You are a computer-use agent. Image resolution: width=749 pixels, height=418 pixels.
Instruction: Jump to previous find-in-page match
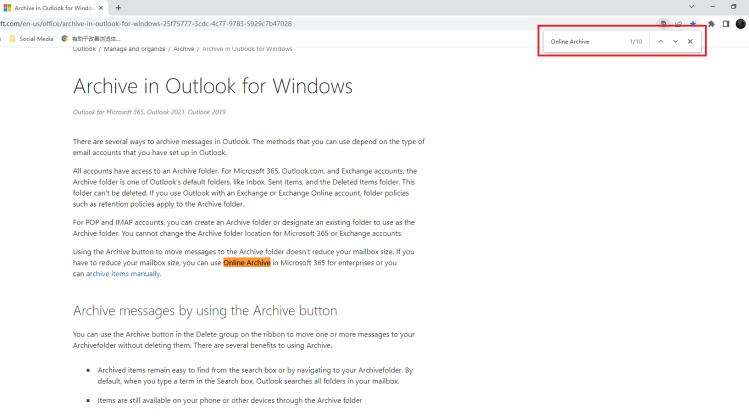pyautogui.click(x=660, y=42)
